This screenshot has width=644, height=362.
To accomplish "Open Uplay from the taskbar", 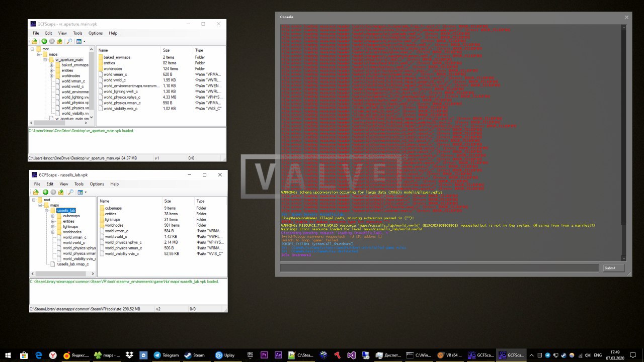I will pos(226,355).
